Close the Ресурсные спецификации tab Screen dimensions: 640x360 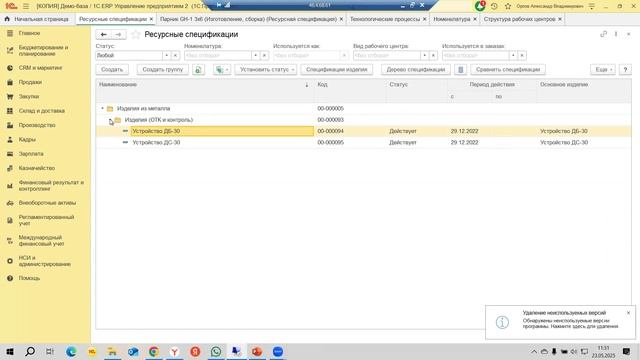click(x=151, y=19)
